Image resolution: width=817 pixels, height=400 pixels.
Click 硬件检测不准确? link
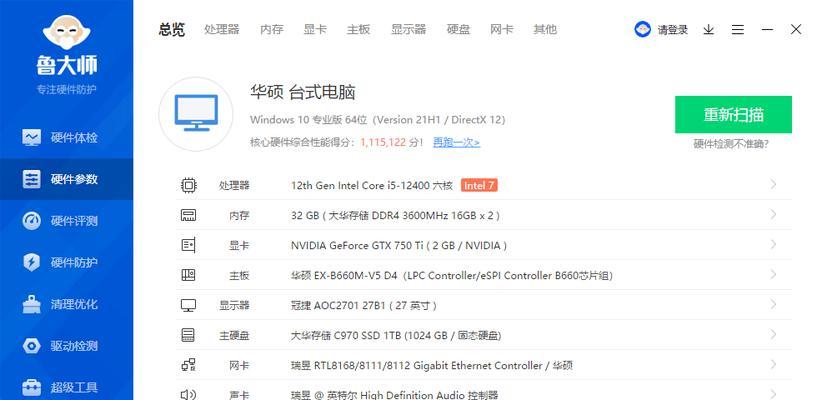pyautogui.click(x=731, y=144)
